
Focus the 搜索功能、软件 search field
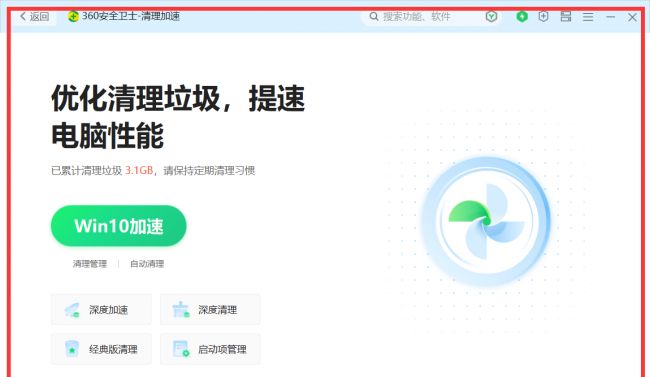click(x=432, y=17)
